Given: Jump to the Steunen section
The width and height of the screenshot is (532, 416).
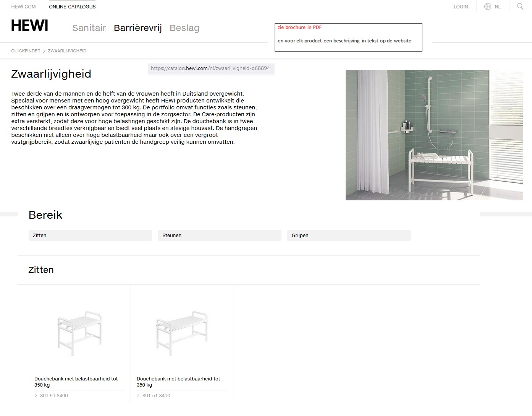Looking at the screenshot, I should click(x=220, y=236).
